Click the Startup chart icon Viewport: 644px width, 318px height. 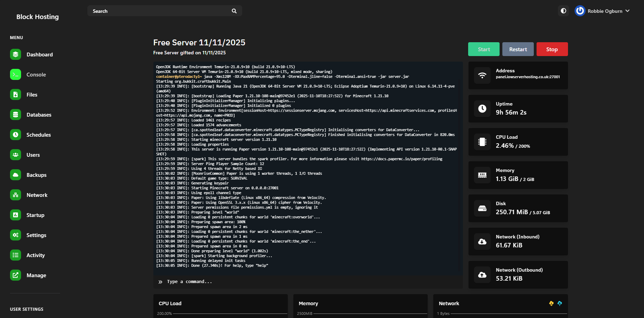[x=16, y=215]
